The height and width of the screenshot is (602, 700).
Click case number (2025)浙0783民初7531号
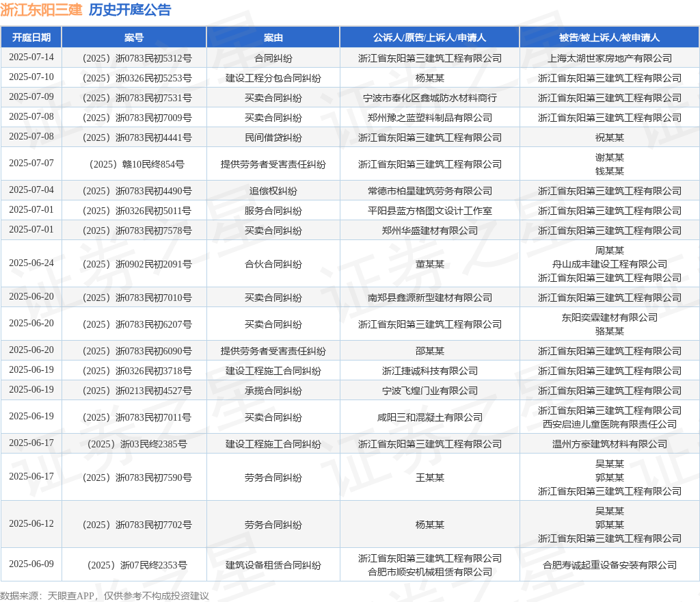click(137, 98)
